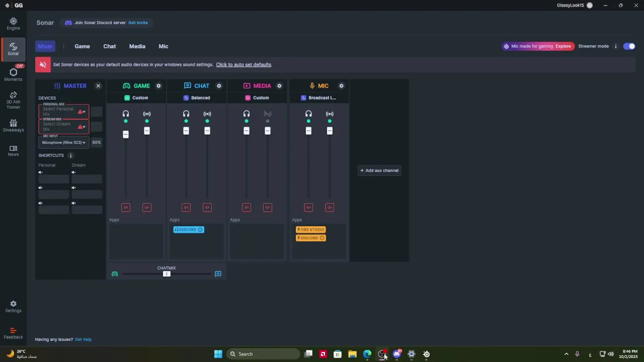Click to auto set defaults link
Screen dimensions: 644x362
pos(244,64)
